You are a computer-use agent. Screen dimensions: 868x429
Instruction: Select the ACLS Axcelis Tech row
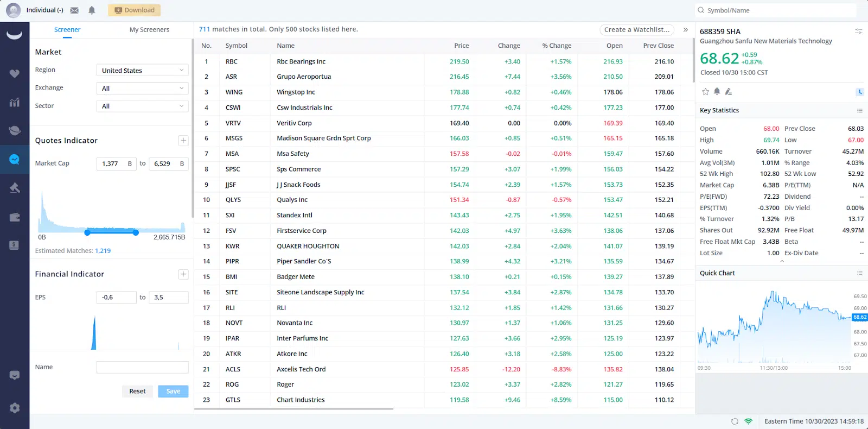tap(443, 369)
